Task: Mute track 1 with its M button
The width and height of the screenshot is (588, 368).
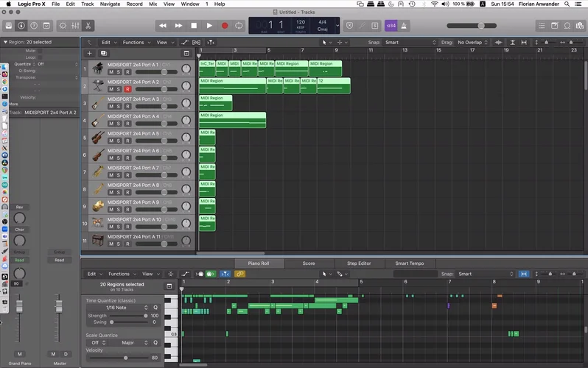Action: [x=111, y=72]
